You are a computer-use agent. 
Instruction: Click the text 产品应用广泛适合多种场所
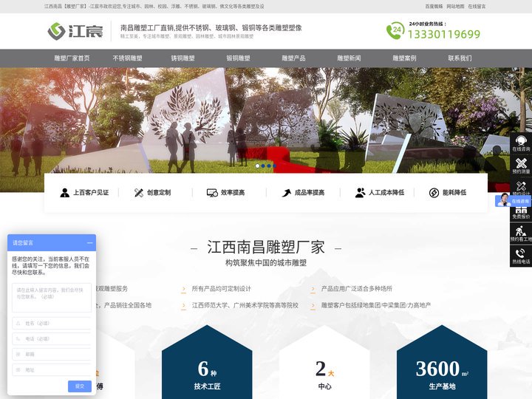(357, 289)
